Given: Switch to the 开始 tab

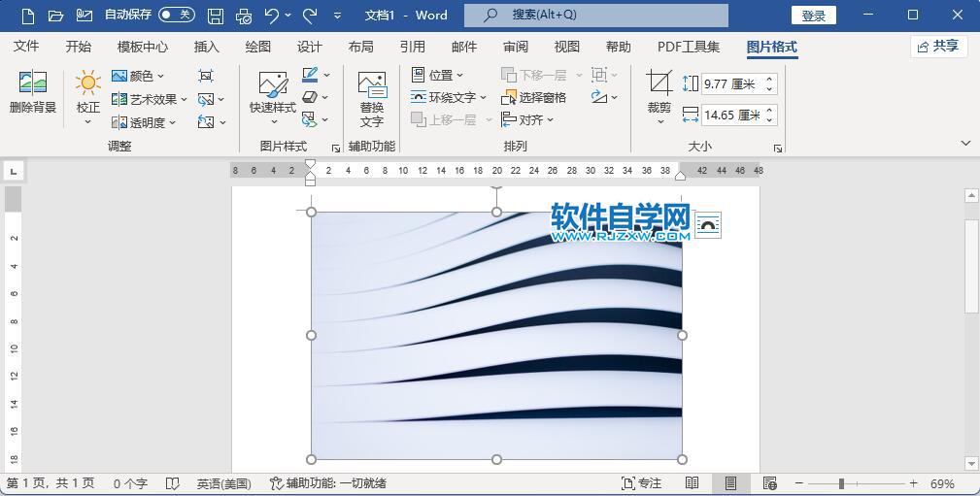Looking at the screenshot, I should tap(79, 47).
